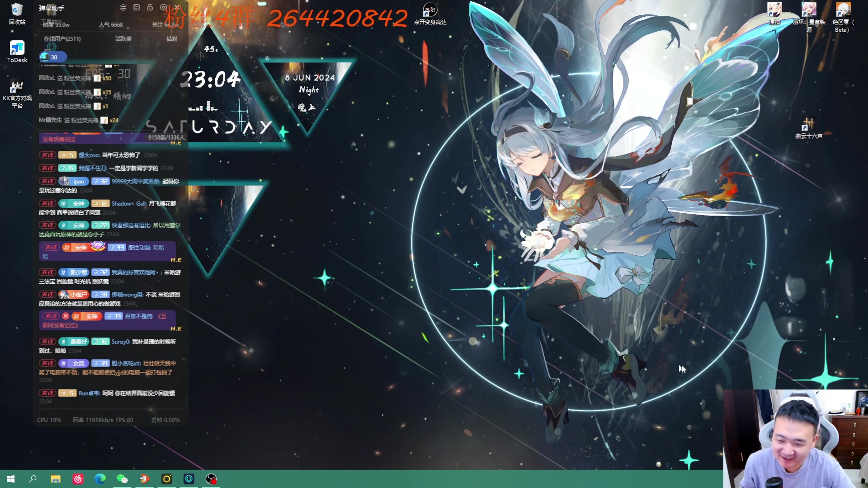Launch ToDesk from the desktop
Viewport: 868px width, 488px height.
point(17,52)
